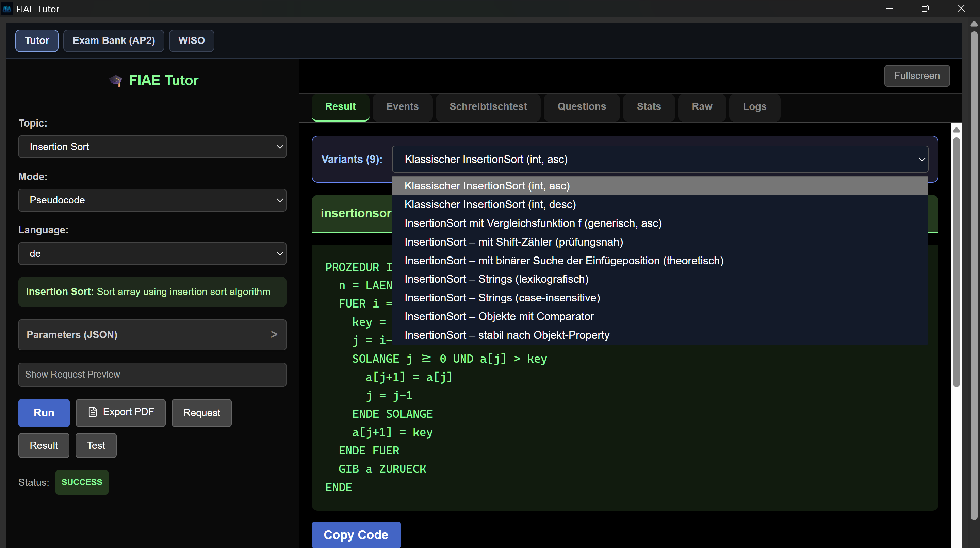This screenshot has width=980, height=548.
Task: Restore down the FIAE-Tutor window
Action: [925, 9]
